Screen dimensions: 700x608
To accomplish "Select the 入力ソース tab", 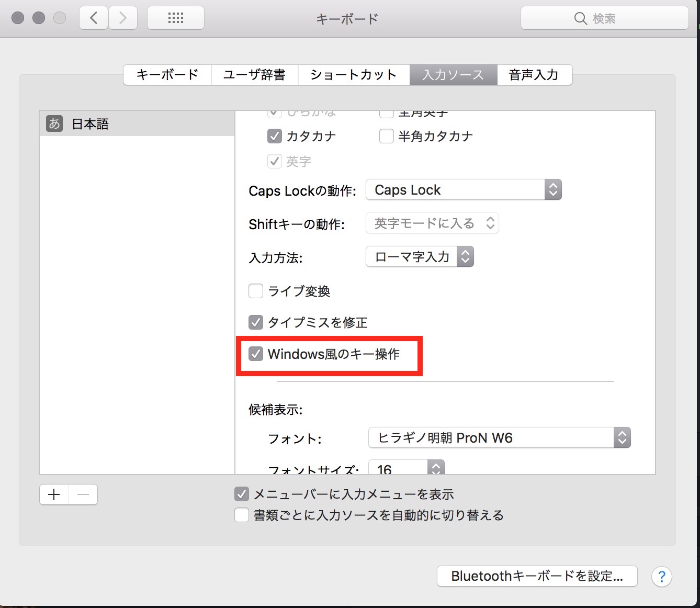I will click(x=453, y=75).
